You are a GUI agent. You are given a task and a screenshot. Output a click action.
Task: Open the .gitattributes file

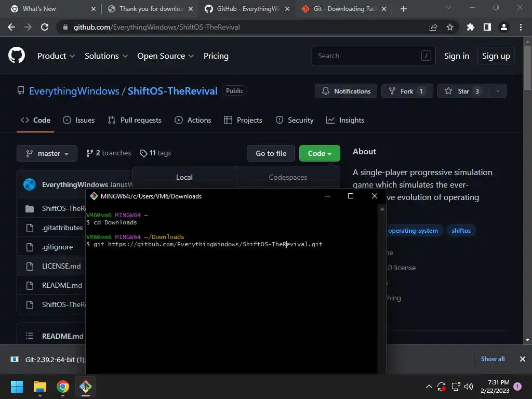click(x=62, y=228)
